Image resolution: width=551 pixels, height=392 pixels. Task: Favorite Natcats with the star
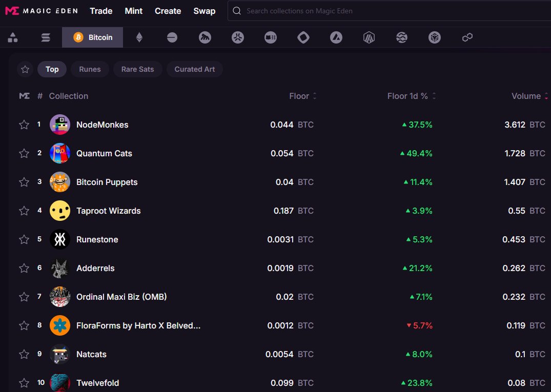[24, 355]
